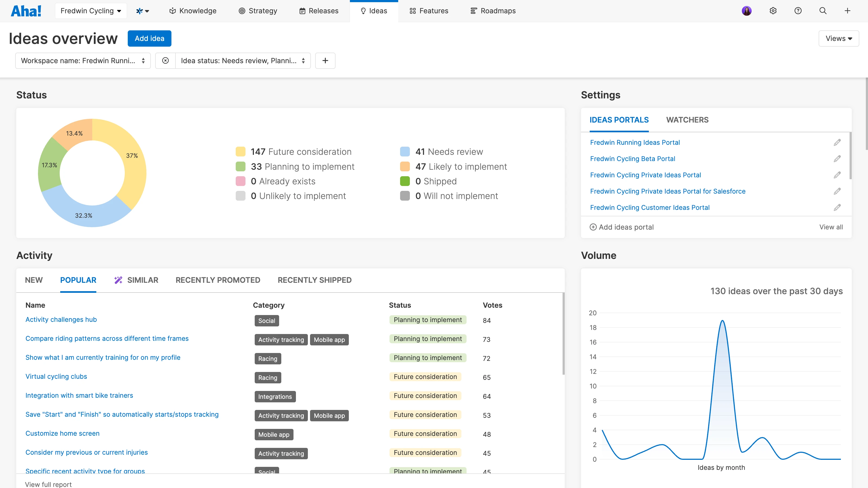Expand the Views dropdown
Image resolution: width=868 pixels, height=488 pixels.
coord(838,38)
